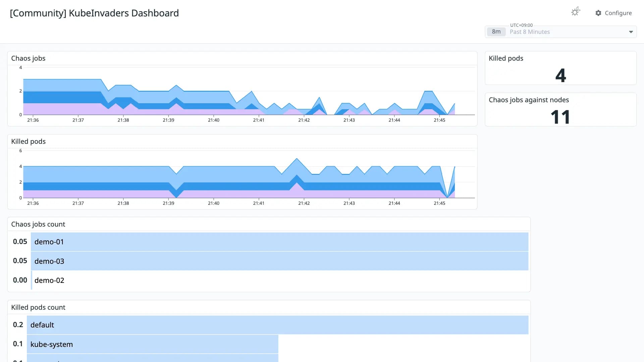This screenshot has height=362, width=644.
Task: Select the demo-03 bar in Chaos jobs count
Action: pos(279,261)
